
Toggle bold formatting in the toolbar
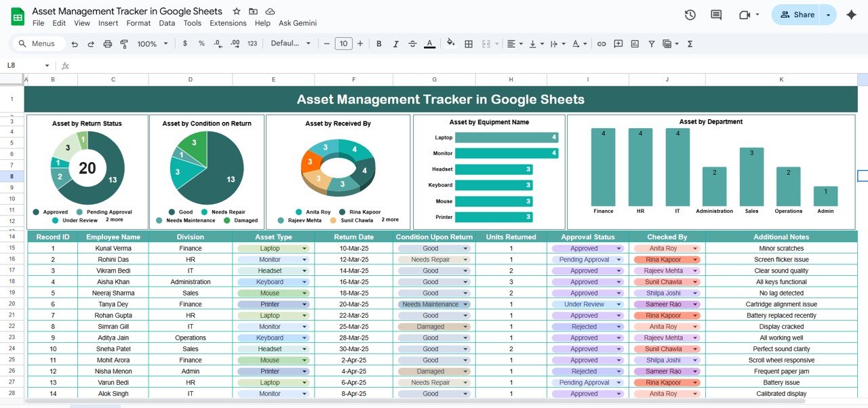tap(378, 43)
